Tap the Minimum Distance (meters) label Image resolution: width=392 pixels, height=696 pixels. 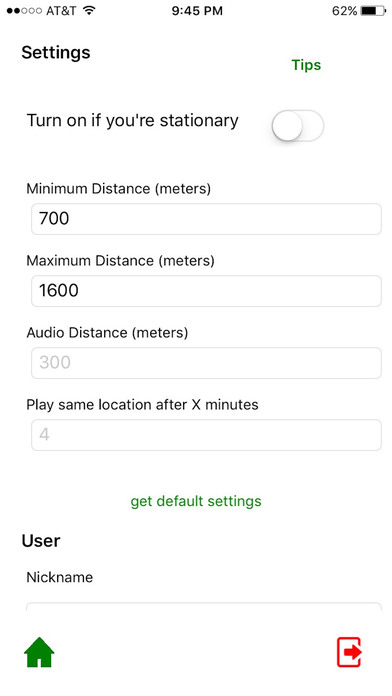[x=119, y=189]
